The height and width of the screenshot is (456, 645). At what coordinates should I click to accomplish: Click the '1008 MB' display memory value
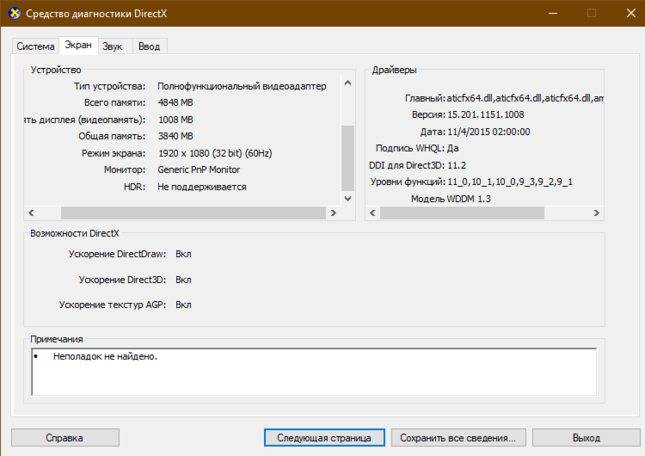point(176,120)
